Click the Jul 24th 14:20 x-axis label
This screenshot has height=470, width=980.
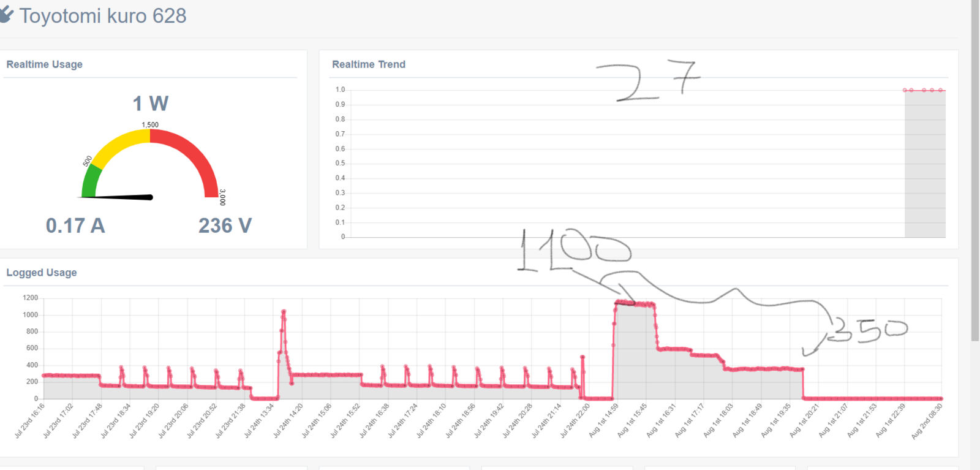click(288, 420)
